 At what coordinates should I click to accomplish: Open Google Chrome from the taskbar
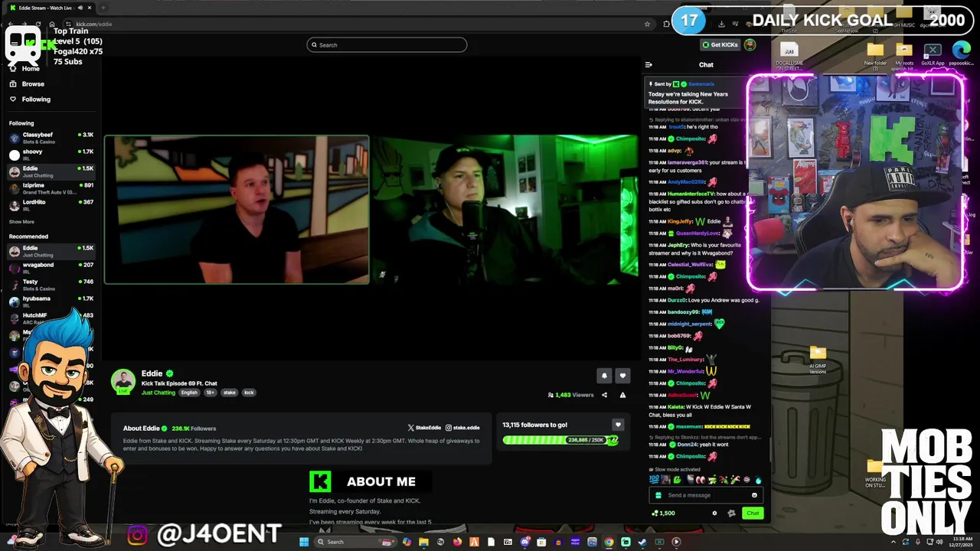pyautogui.click(x=609, y=542)
